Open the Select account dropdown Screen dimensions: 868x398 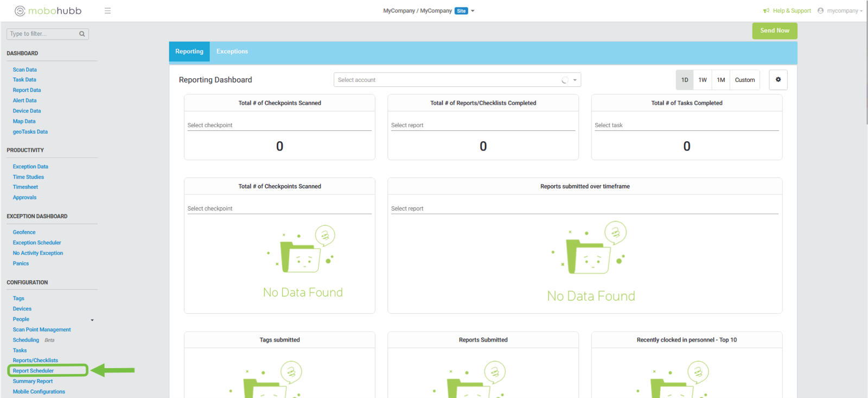(457, 80)
